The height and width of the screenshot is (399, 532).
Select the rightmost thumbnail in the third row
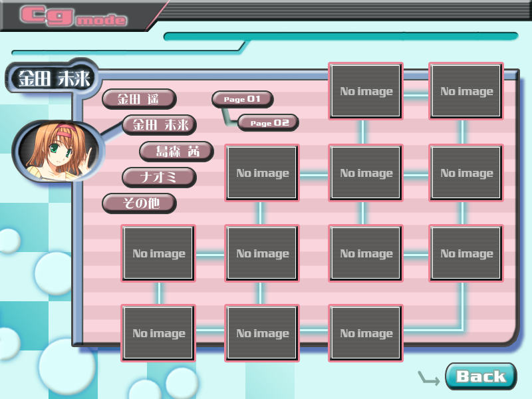[x=466, y=253]
